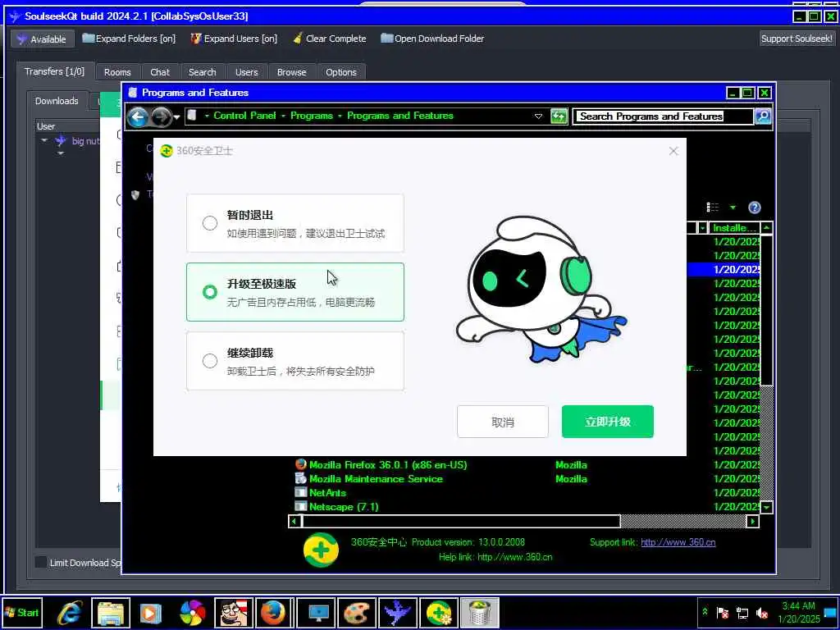Open the media player taskbar icon
Screen dimensions: 840x630
click(x=151, y=613)
